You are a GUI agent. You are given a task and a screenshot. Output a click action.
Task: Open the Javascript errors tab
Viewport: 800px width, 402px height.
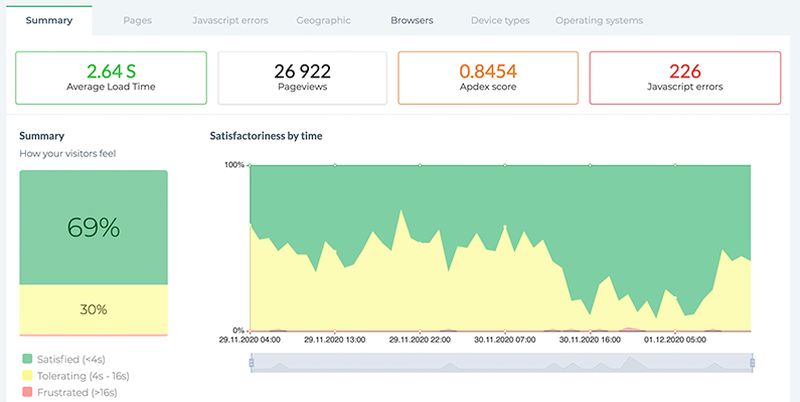pos(230,20)
